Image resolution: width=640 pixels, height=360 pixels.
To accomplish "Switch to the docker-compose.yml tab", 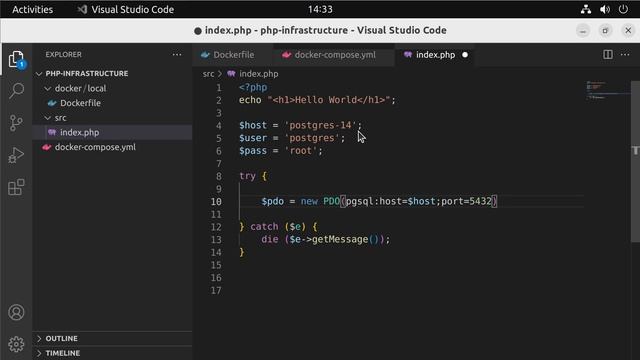I will click(334, 55).
